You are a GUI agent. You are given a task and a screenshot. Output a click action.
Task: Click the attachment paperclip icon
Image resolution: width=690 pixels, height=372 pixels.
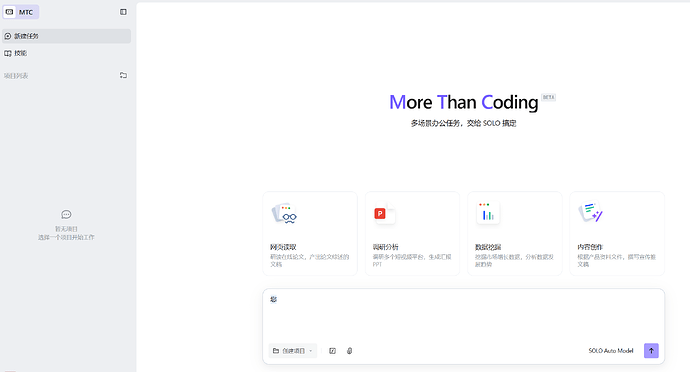[349, 351]
